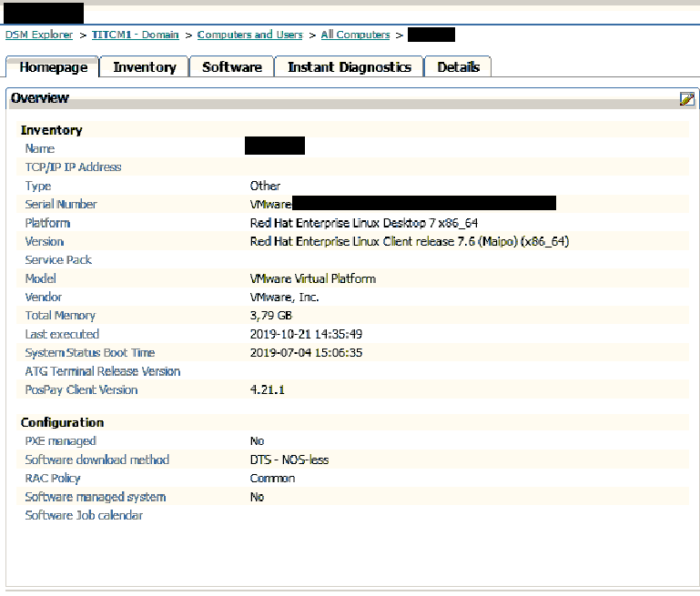Go to Computers and Users breadcrumb
The height and width of the screenshot is (596, 700).
(249, 35)
